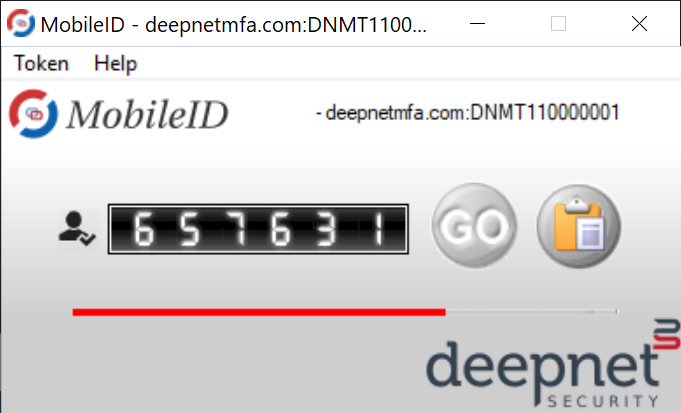Click the red deepnet swirl emblem

[x=668, y=334]
